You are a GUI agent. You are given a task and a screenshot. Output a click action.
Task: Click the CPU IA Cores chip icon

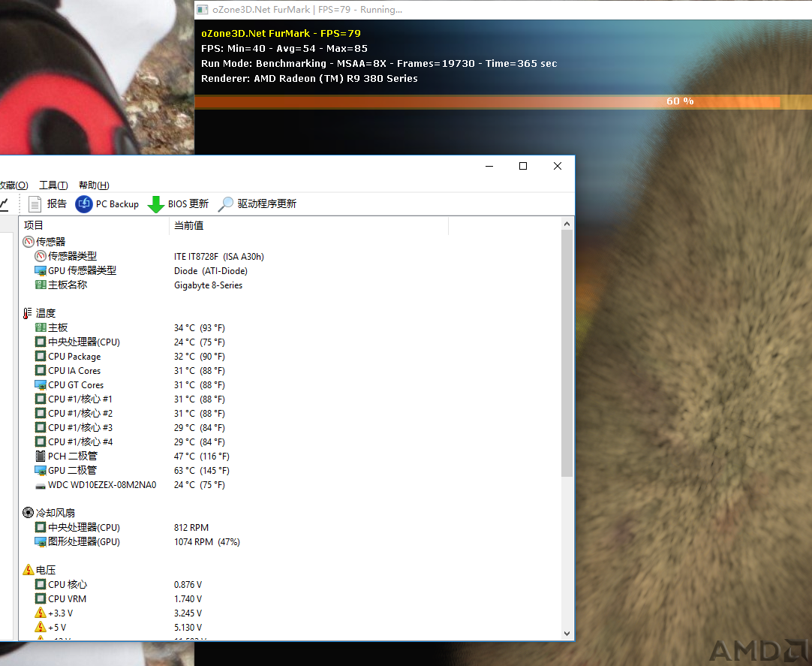point(41,371)
